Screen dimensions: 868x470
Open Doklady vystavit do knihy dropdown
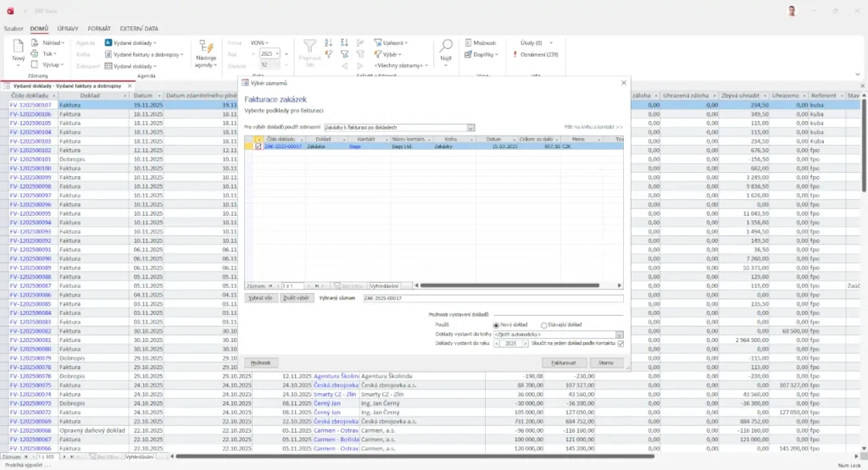click(x=620, y=335)
